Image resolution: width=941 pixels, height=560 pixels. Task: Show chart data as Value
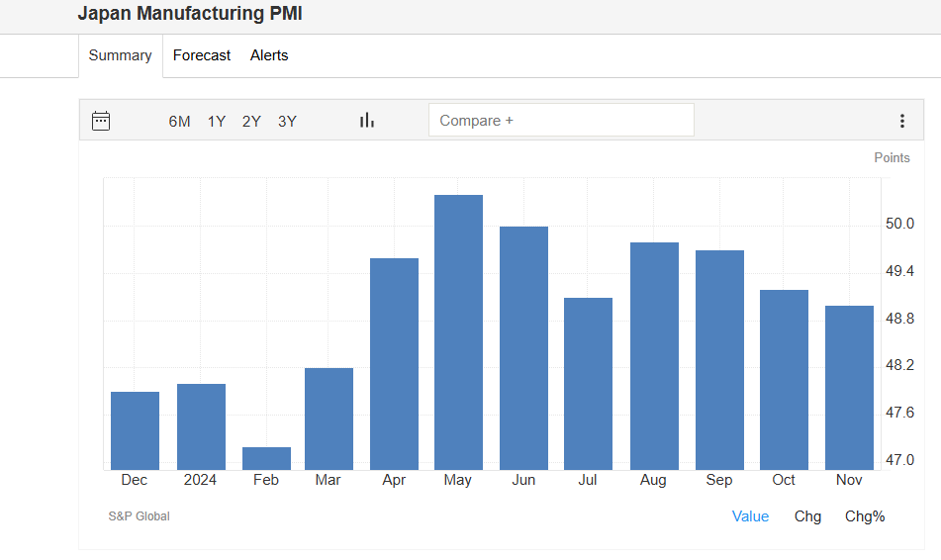tap(750, 516)
